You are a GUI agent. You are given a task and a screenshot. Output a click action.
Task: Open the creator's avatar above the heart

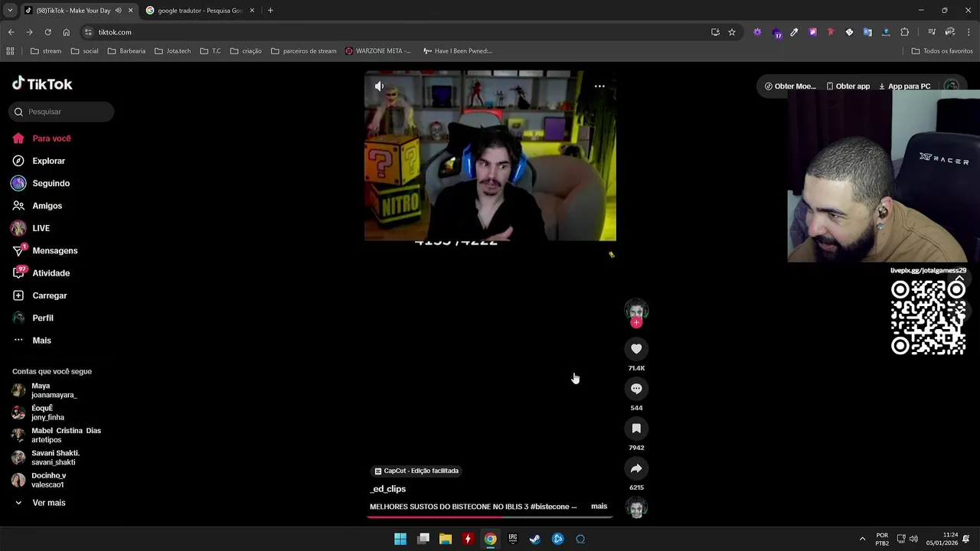pos(636,310)
